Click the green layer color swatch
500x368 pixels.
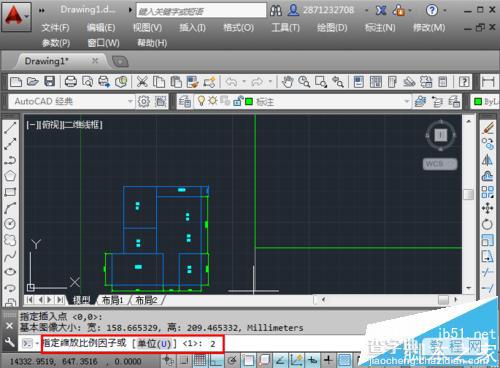pyautogui.click(x=249, y=101)
